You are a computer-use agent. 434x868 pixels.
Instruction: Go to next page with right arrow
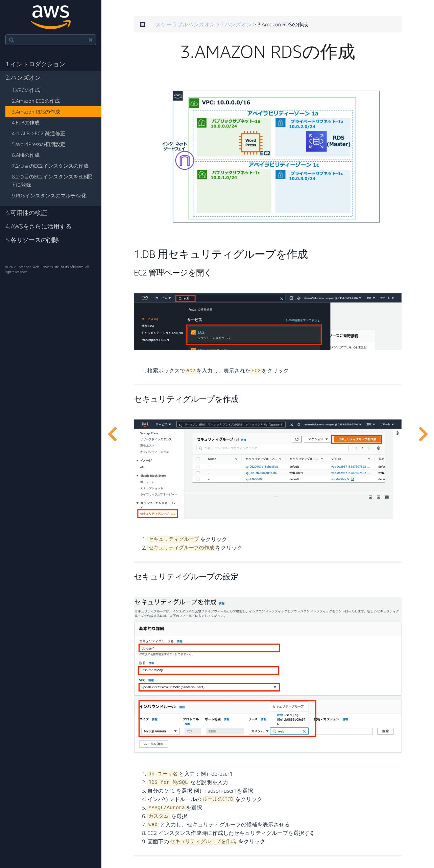(x=423, y=434)
